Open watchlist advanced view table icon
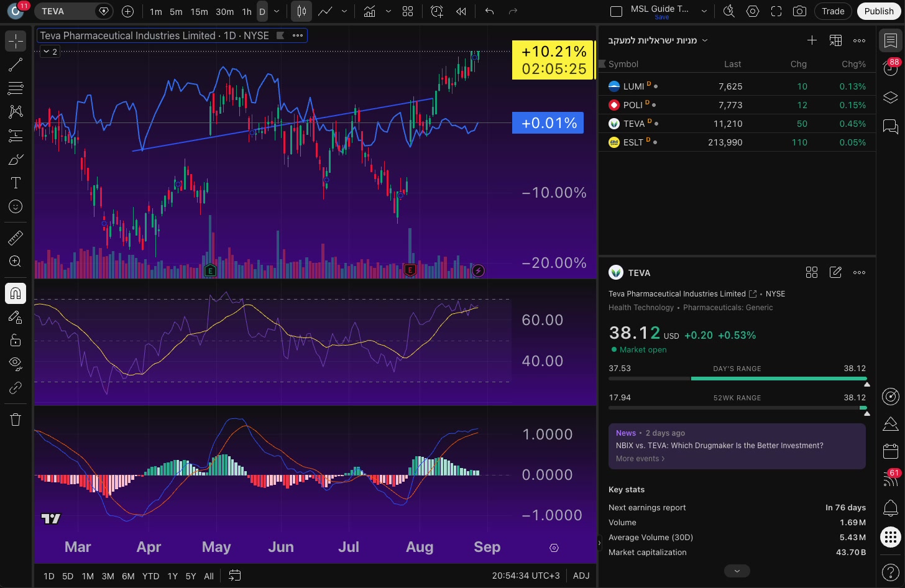This screenshot has width=905, height=588. (x=835, y=40)
